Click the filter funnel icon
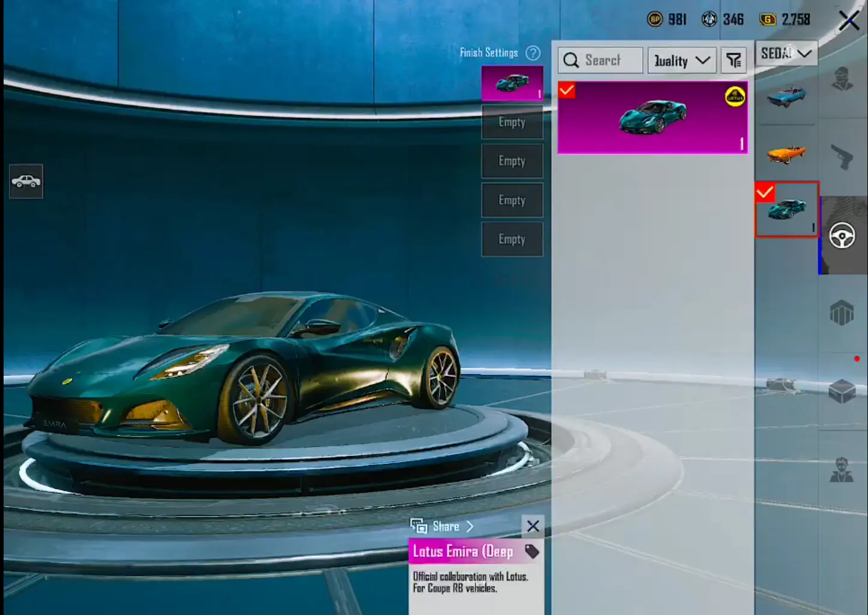 [734, 61]
